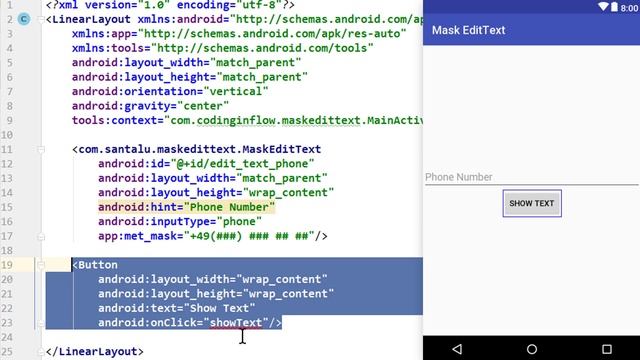
Task: Click the closing LinearLayout fold marker on line 25
Action: point(41,351)
